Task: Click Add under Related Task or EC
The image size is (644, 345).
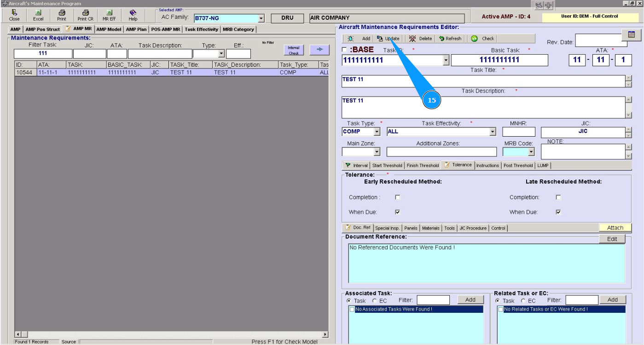Action: 613,300
